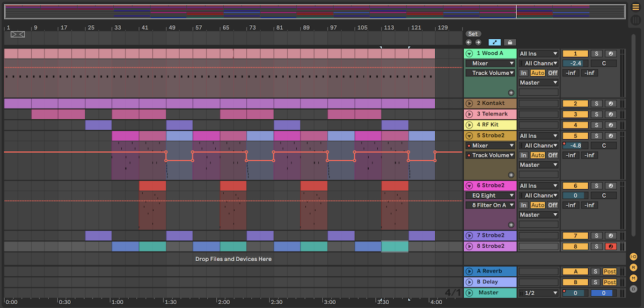Collapse the 1 Wood A track
Screen dimensions: 644x308
[470, 54]
